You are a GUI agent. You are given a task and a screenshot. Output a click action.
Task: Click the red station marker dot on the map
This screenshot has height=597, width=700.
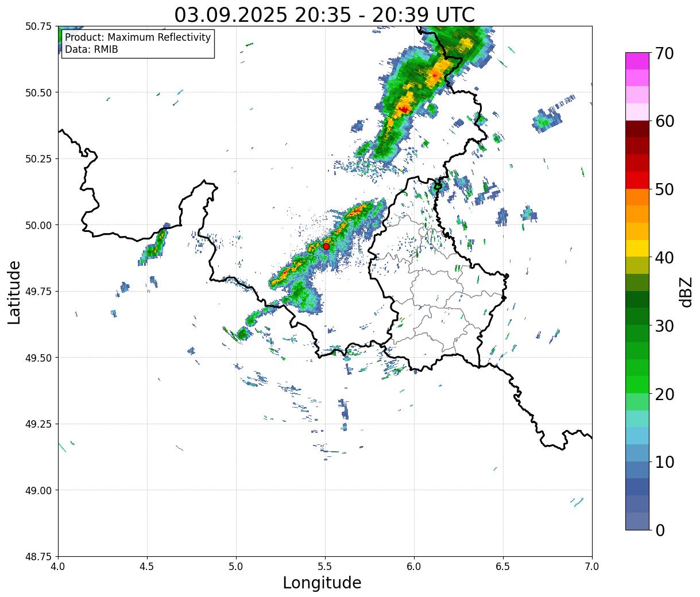click(326, 246)
